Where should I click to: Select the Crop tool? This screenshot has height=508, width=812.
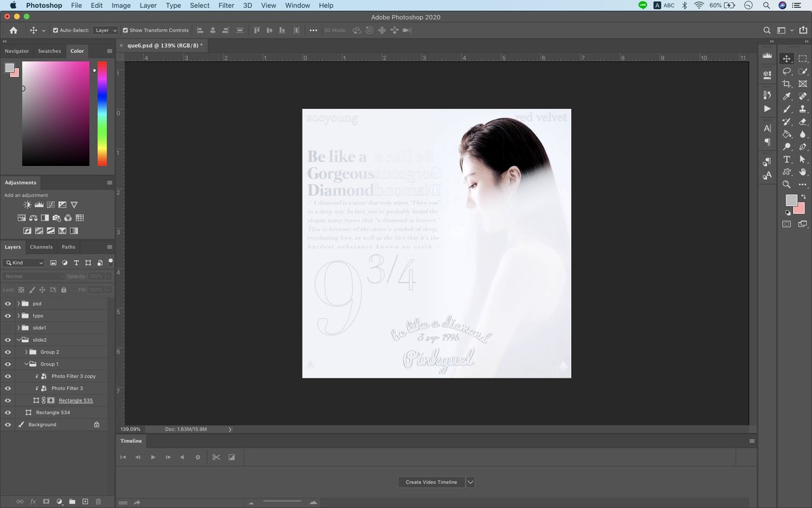[787, 84]
